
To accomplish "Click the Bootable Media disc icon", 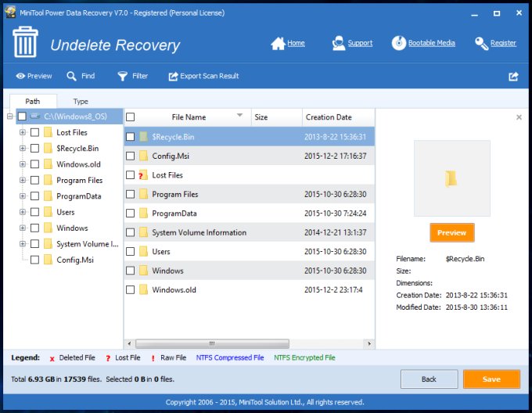I will [399, 43].
